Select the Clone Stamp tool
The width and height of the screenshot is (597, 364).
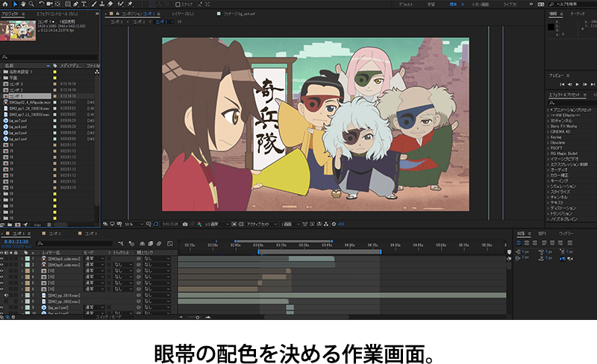tap(101, 4)
